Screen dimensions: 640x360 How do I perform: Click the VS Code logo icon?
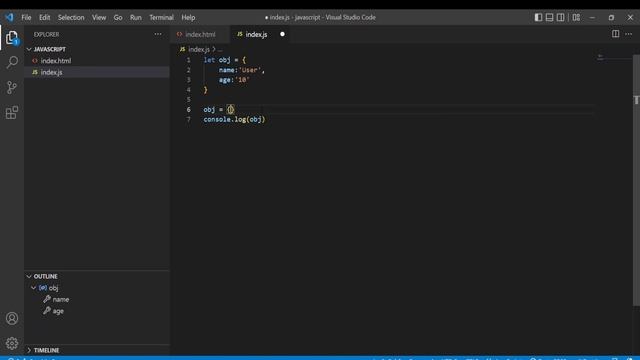tap(9, 17)
